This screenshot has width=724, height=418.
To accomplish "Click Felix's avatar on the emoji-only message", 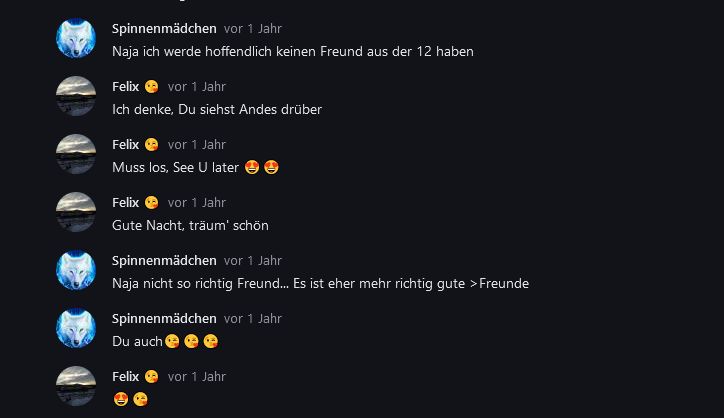I will coord(75,387).
